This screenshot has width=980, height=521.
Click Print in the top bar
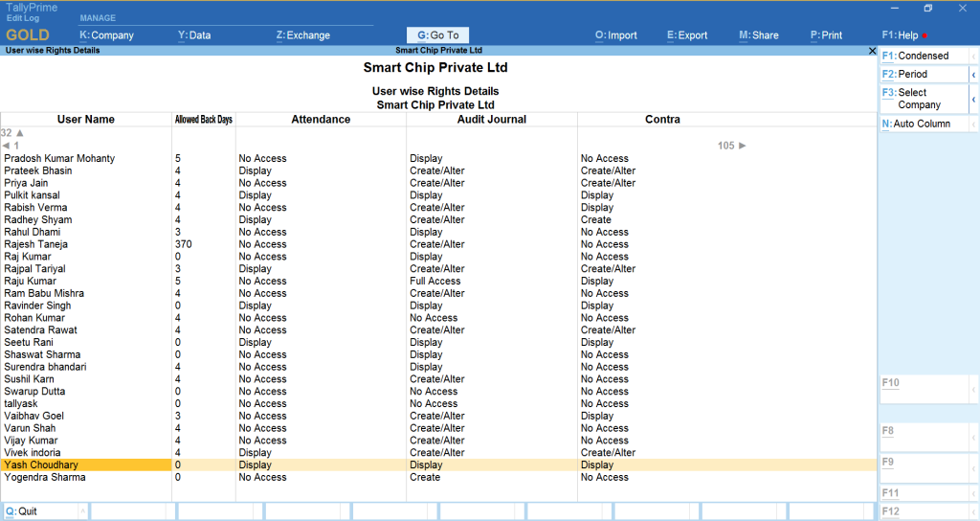pyautogui.click(x=826, y=35)
